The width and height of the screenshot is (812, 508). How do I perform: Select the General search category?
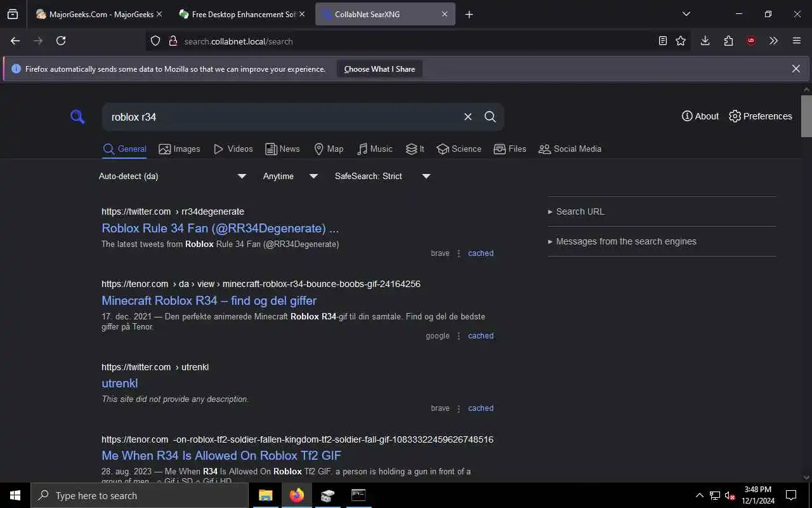(x=125, y=149)
